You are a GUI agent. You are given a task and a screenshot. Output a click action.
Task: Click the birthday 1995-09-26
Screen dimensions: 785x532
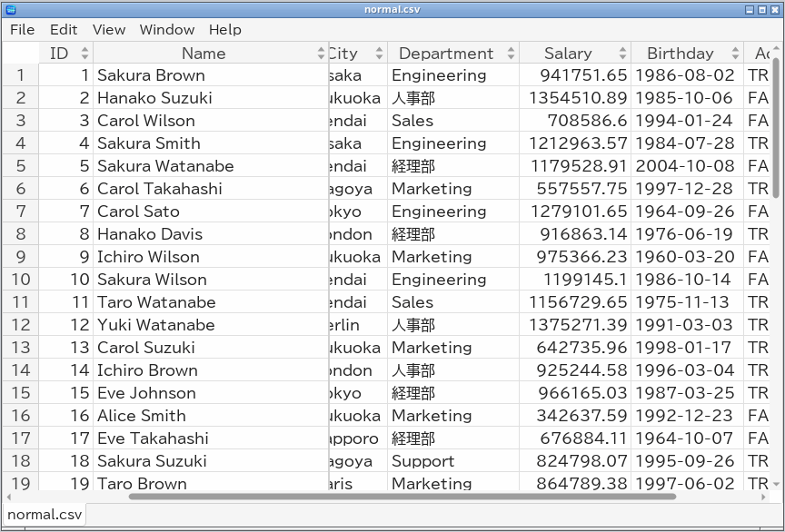point(688,461)
